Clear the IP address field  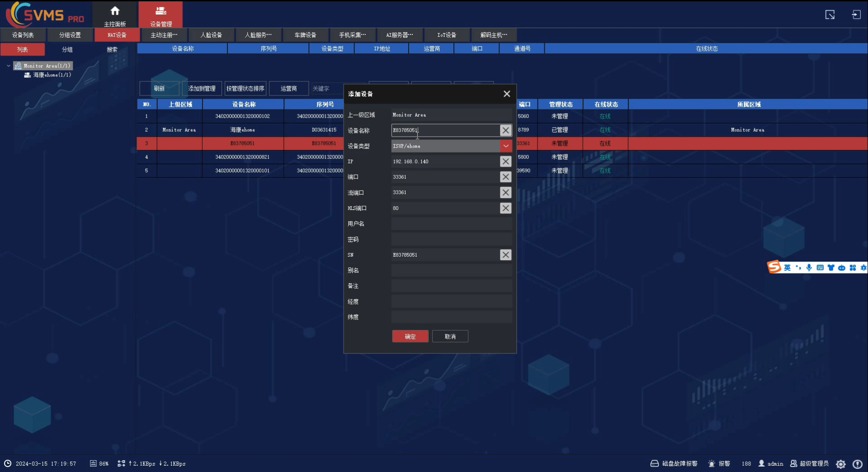pyautogui.click(x=505, y=162)
